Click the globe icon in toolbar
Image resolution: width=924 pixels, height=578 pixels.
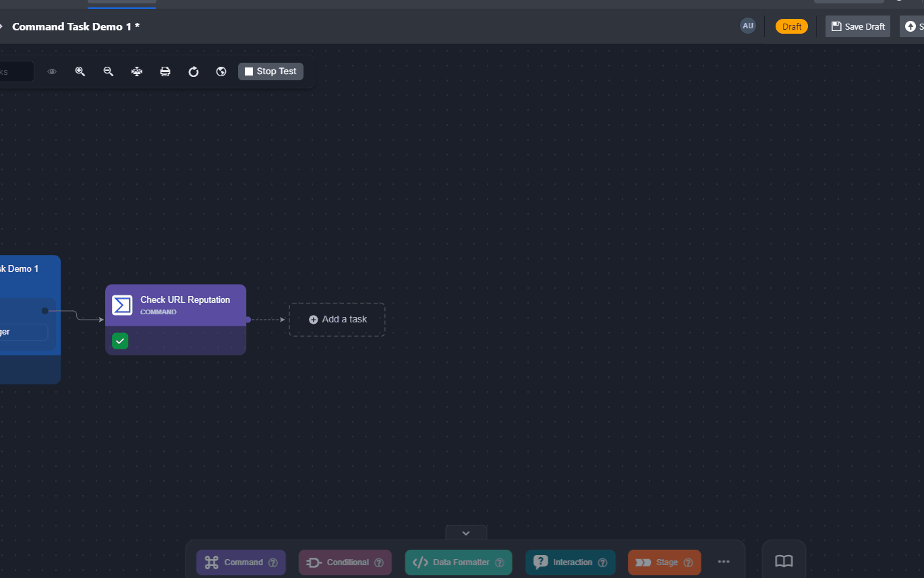coord(221,71)
